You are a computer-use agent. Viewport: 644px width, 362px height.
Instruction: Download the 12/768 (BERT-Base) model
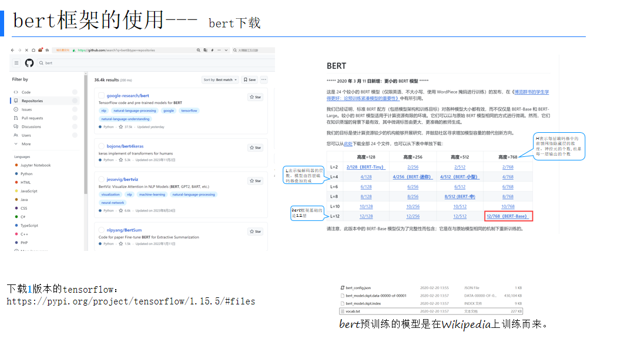507,216
